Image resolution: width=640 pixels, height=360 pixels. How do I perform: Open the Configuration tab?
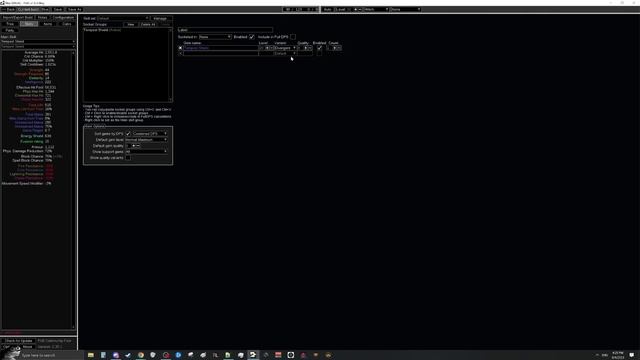click(x=63, y=18)
